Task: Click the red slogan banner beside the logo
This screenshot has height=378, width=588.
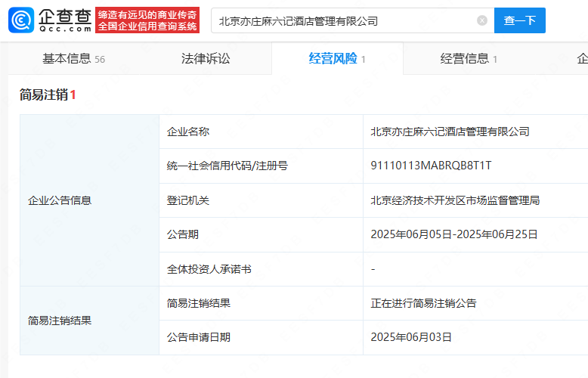Action: (148, 20)
